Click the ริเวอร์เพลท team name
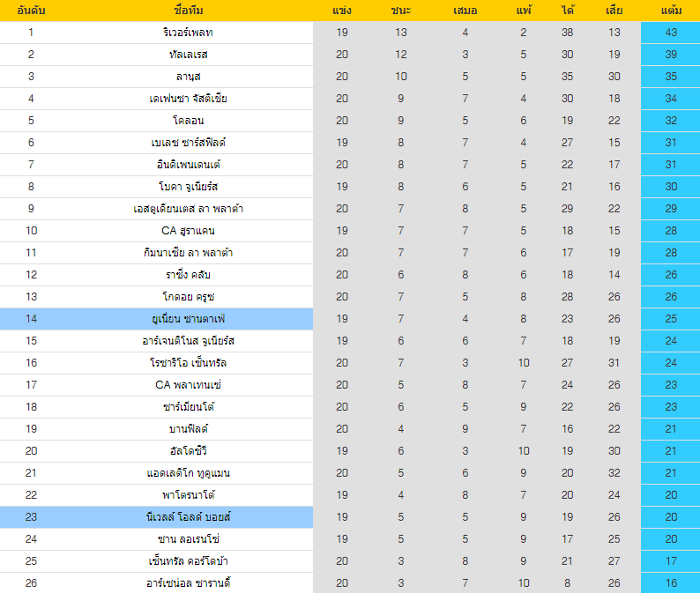Image resolution: width=700 pixels, height=593 pixels. (x=188, y=33)
